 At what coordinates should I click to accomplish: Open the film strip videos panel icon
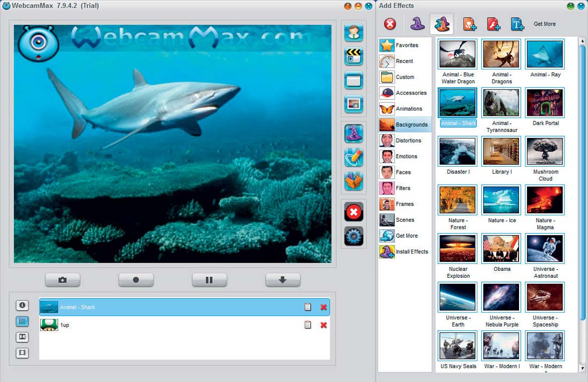(x=22, y=353)
